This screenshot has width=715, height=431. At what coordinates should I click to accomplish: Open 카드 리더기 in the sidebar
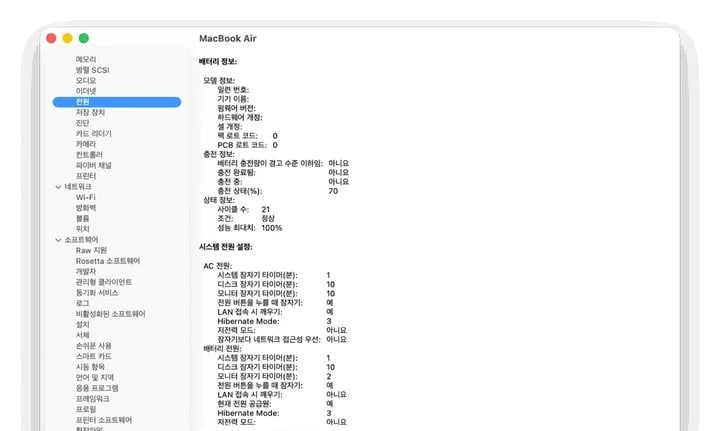coord(93,133)
